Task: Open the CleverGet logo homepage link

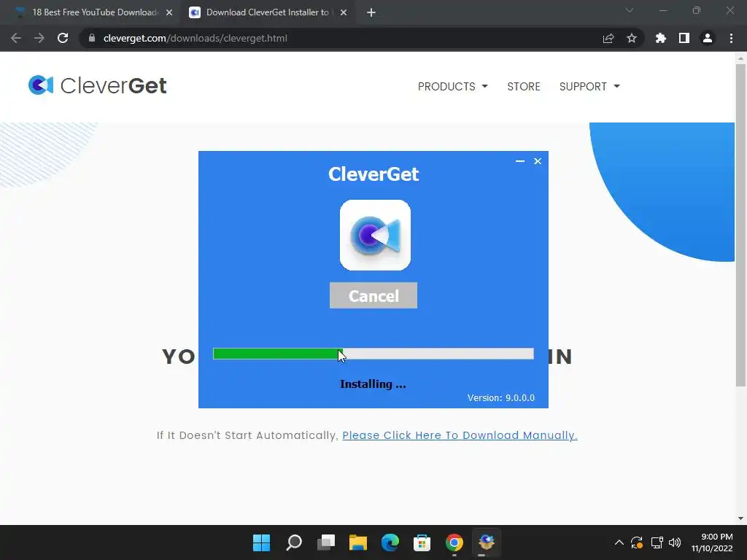Action: pos(98,86)
